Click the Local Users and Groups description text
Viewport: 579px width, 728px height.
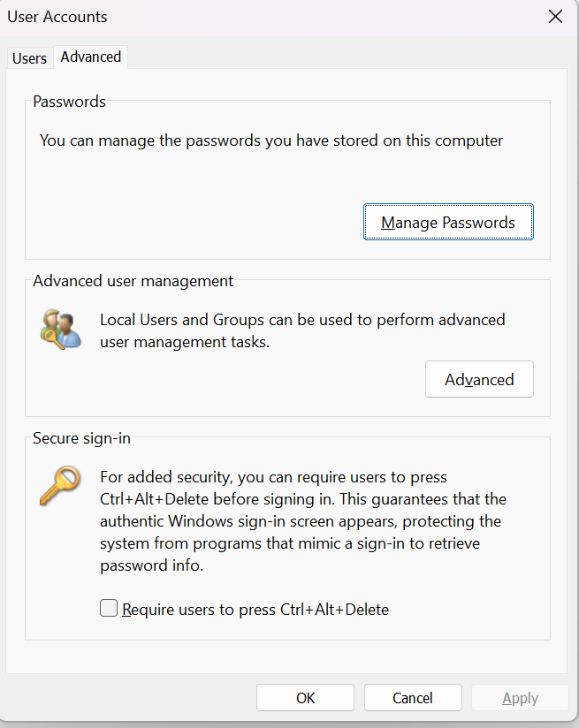[x=302, y=330]
